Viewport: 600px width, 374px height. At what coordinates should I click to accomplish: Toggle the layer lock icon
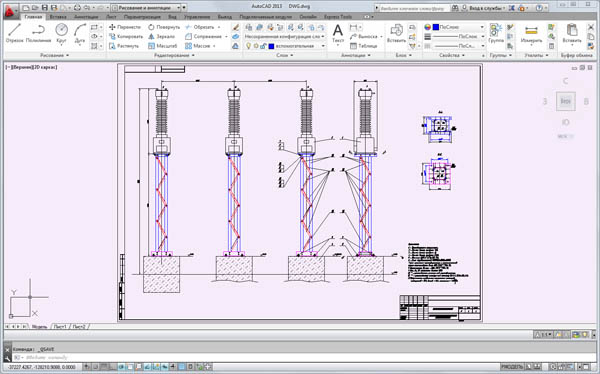[263, 46]
